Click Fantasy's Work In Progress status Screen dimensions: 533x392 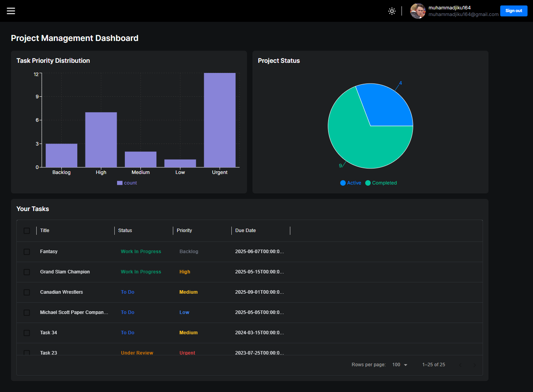click(141, 252)
